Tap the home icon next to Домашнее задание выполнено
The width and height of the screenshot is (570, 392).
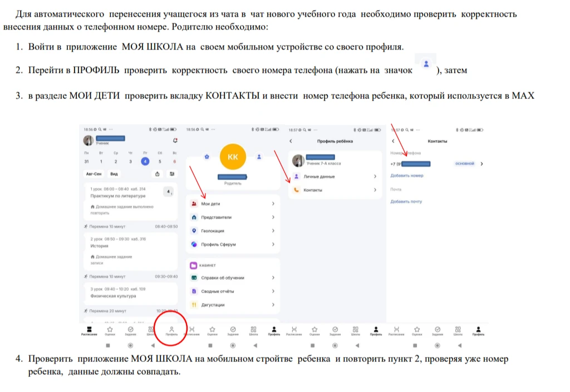point(92,206)
